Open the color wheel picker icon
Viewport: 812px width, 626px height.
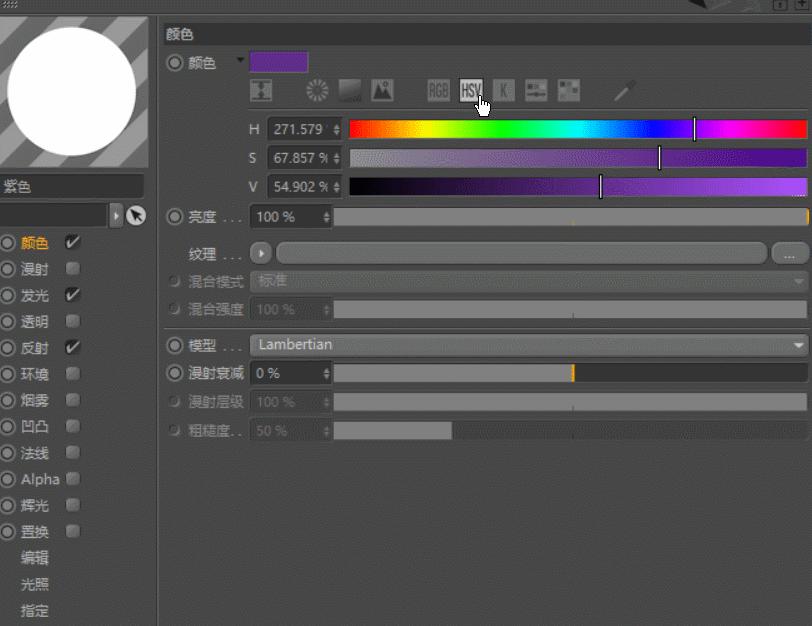point(315,89)
